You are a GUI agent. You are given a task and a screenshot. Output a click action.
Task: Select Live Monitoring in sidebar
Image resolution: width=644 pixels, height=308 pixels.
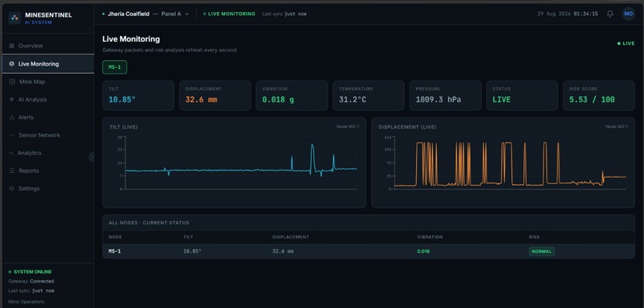pos(48,64)
